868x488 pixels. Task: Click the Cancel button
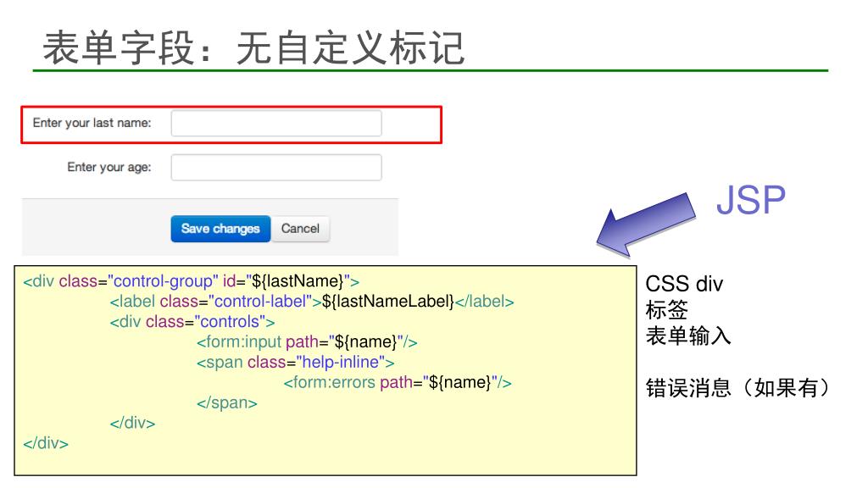coord(301,229)
